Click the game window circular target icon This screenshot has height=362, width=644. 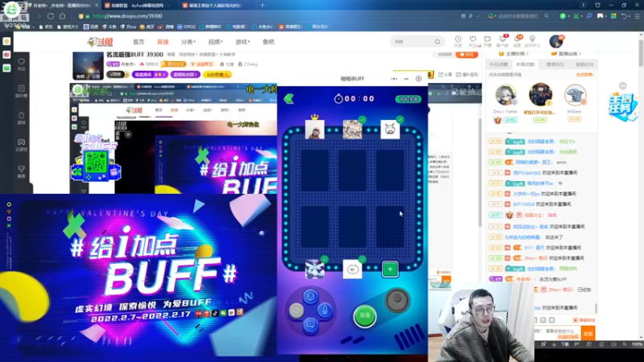tap(419, 79)
